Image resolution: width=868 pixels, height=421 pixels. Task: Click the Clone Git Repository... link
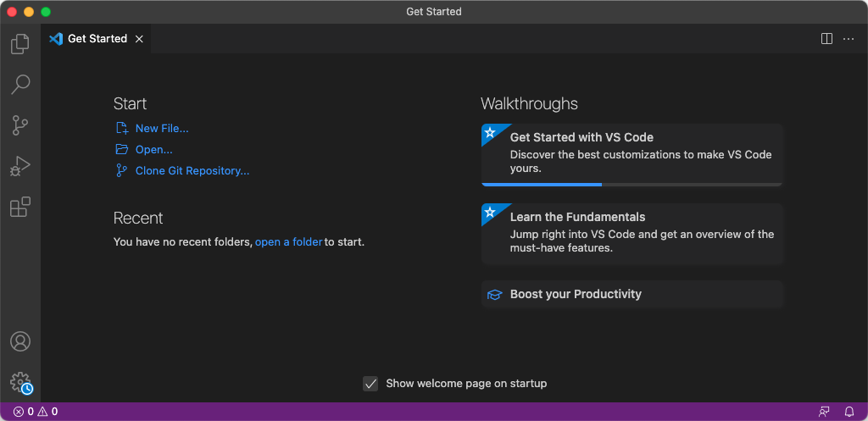(x=192, y=170)
